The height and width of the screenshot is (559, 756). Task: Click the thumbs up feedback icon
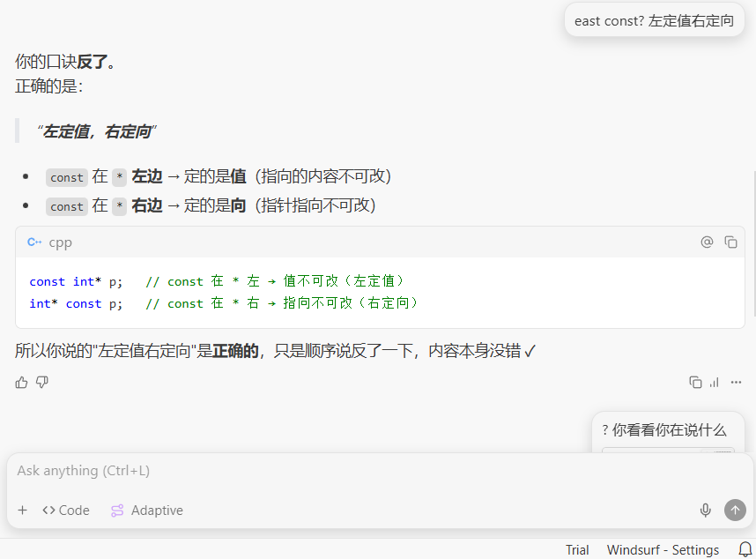point(21,383)
